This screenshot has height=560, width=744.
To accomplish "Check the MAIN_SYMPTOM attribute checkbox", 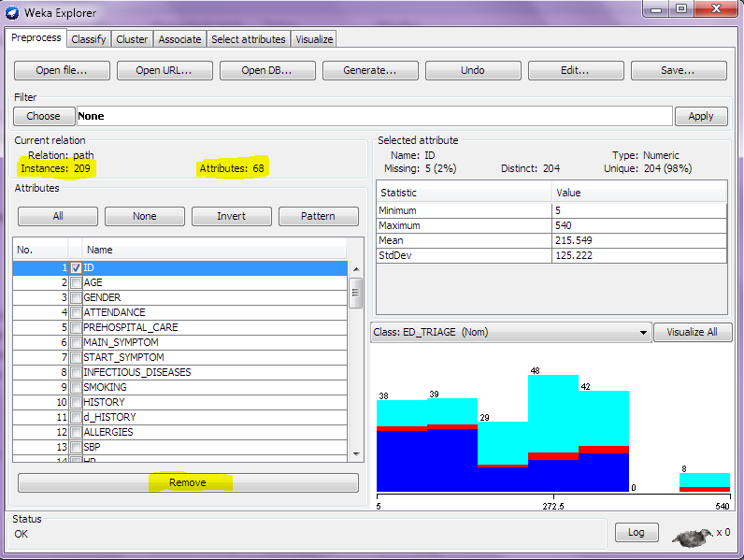I will tap(76, 343).
